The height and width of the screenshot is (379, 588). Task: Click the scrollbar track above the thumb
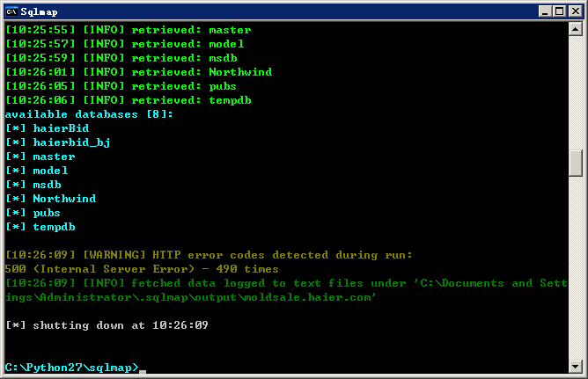576,93
